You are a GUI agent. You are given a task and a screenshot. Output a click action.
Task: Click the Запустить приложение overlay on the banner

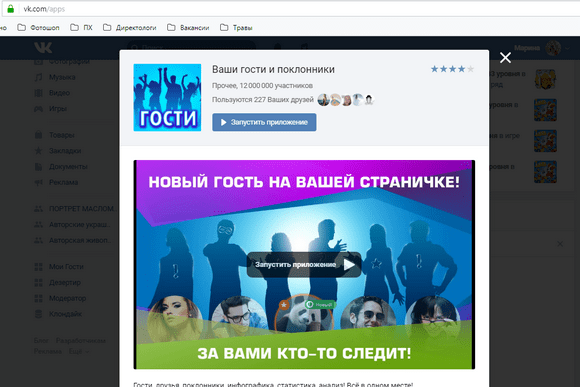pyautogui.click(x=304, y=265)
